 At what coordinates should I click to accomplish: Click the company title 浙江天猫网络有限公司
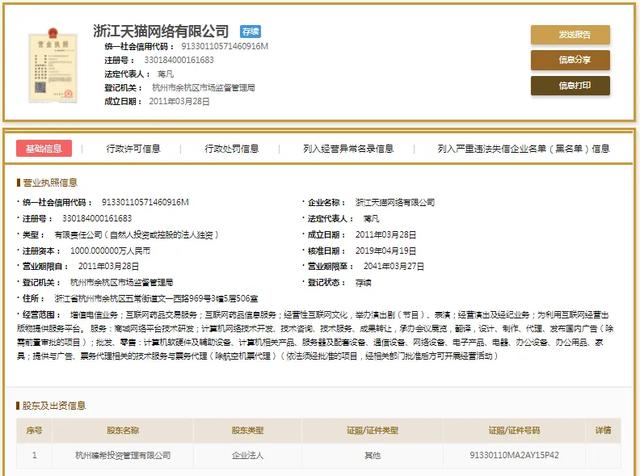(161, 31)
